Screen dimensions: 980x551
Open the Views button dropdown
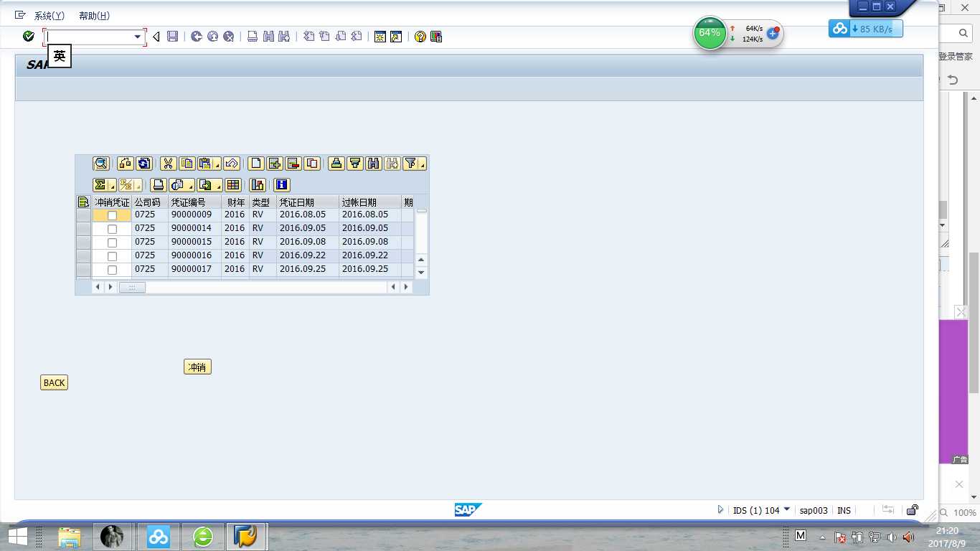192,186
